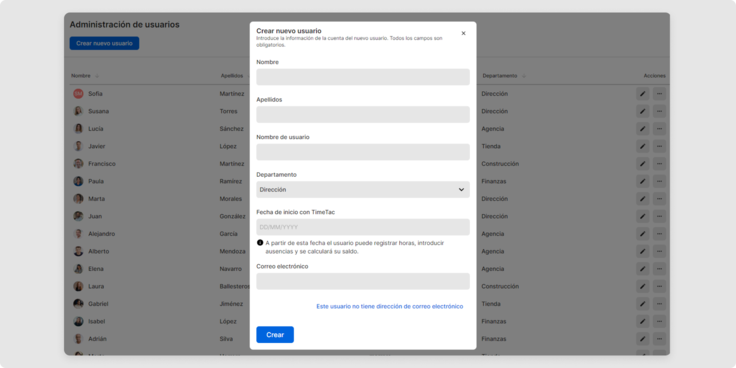The height and width of the screenshot is (368, 736).
Task: Click the info icon below the start date
Action: (x=260, y=243)
